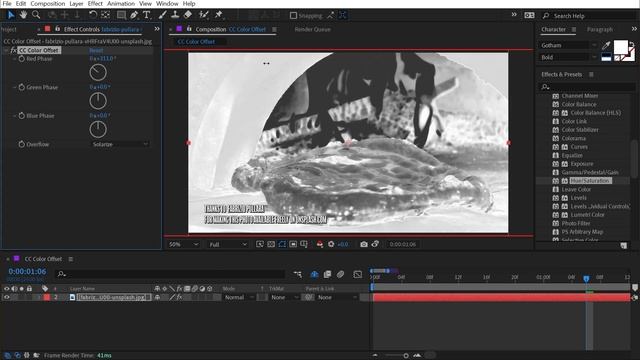Screen dimensions: 640x360
Task: Toggle layer shy switch on fabrizi layer
Action: [157, 297]
